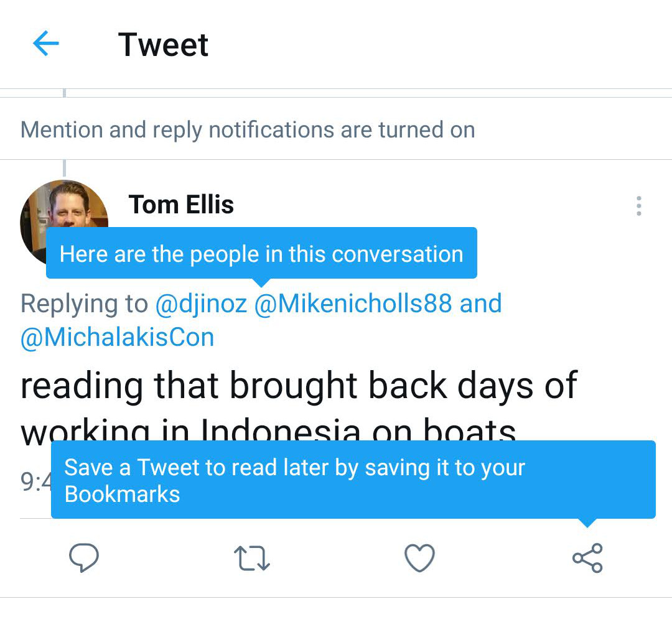Retweet using the arrows icon
Screen dimensions: 672x622
252,558
